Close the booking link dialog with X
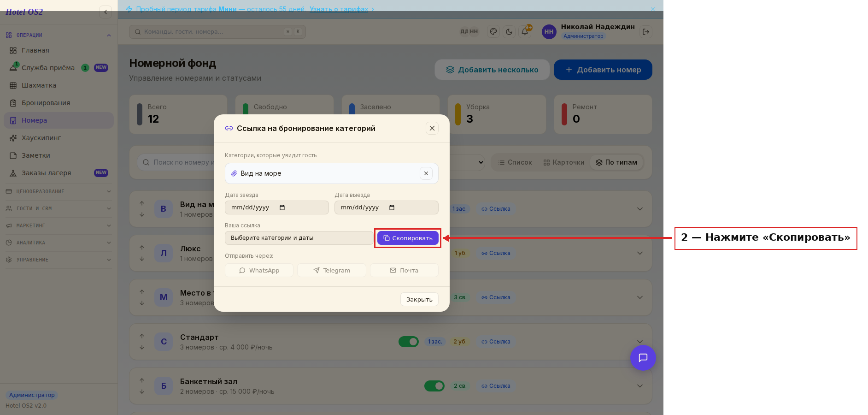This screenshot has width=868, height=415. pyautogui.click(x=432, y=128)
